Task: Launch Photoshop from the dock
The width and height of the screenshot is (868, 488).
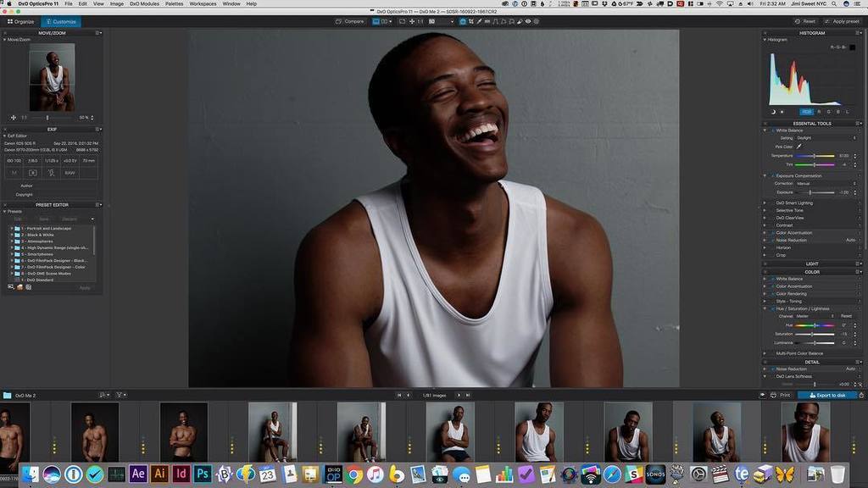Action: (203, 474)
